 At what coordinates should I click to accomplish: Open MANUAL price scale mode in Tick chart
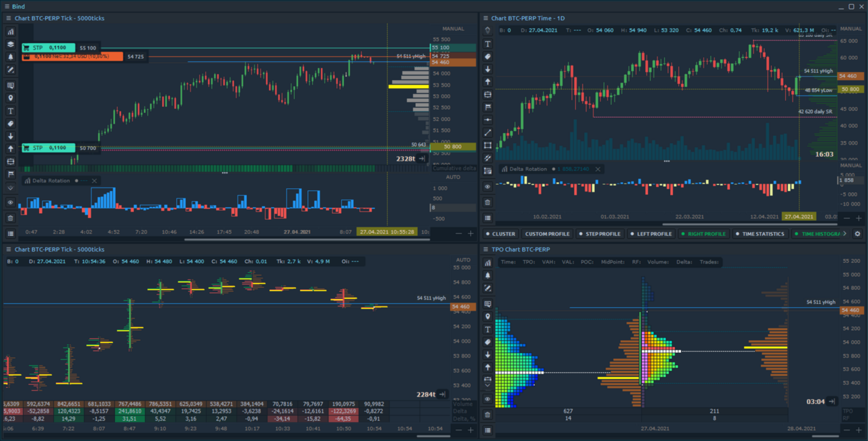point(454,29)
